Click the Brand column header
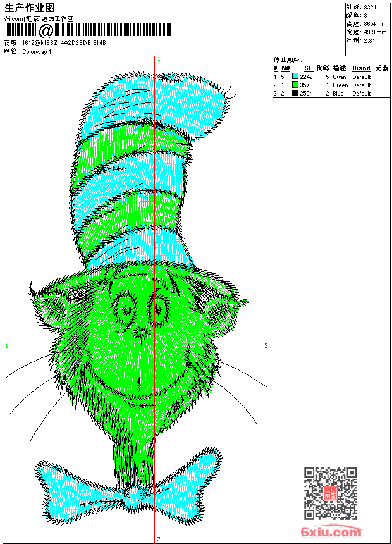Viewport: 392px width, 544px height. point(361,68)
